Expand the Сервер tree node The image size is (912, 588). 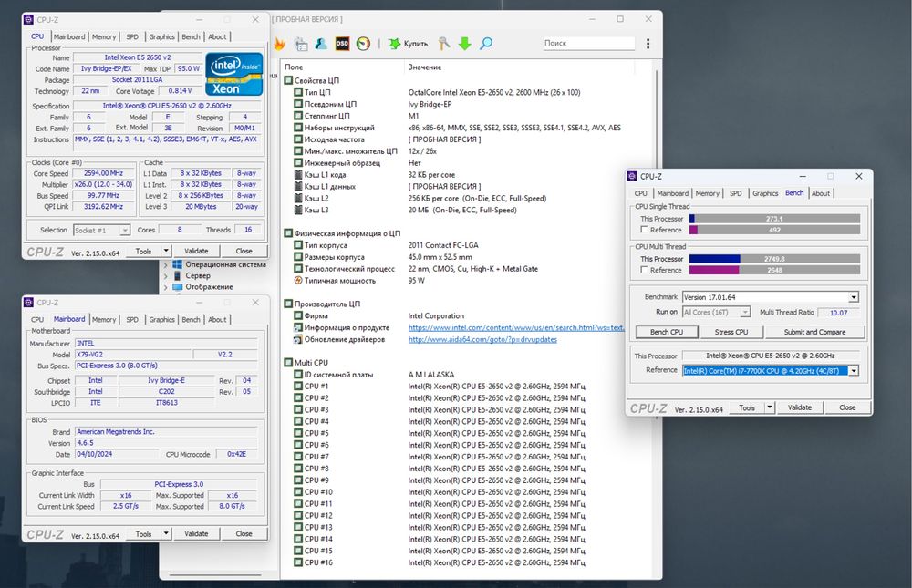(166, 275)
